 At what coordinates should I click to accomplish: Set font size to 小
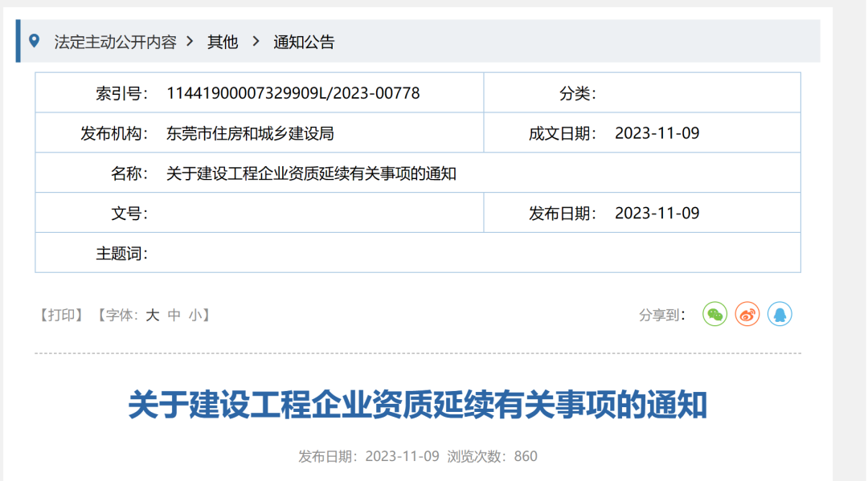tap(194, 315)
